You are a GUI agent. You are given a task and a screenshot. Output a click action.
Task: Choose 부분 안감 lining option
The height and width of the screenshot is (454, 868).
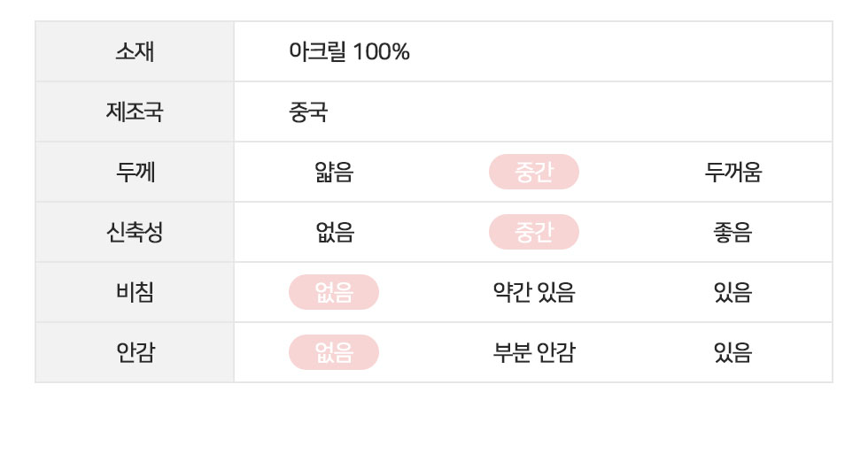click(534, 352)
